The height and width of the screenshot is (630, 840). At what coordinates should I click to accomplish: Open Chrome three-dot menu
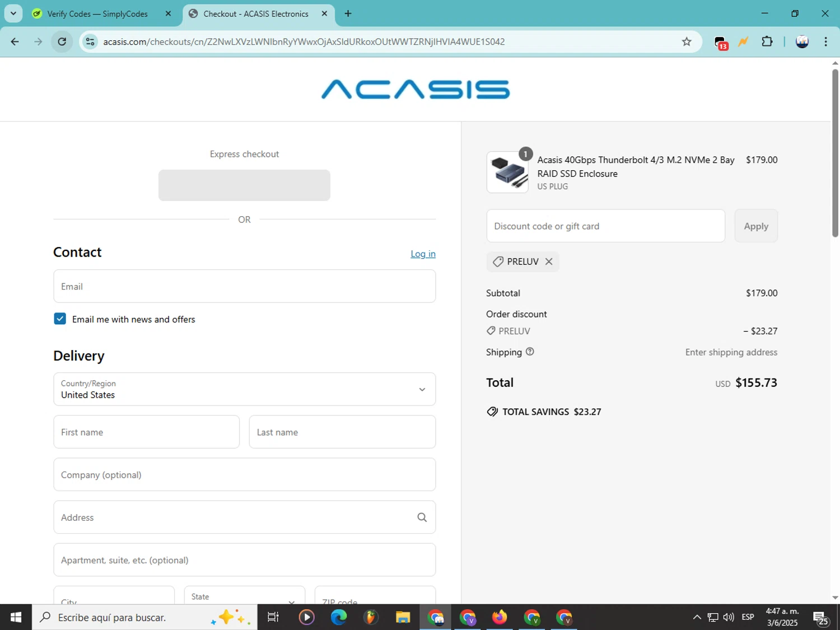coord(825,41)
